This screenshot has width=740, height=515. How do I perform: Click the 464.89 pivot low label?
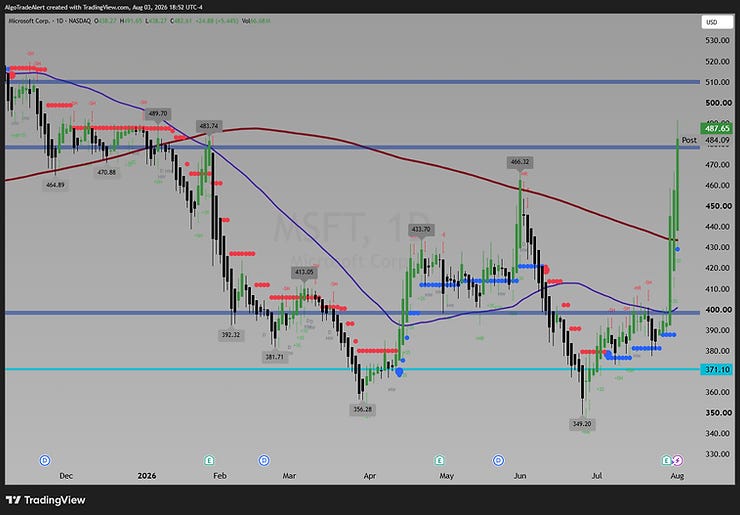[x=55, y=185]
